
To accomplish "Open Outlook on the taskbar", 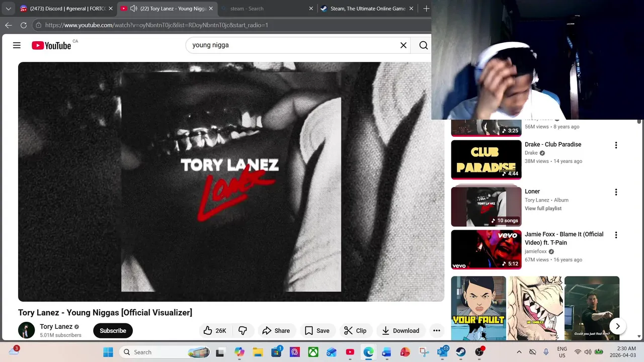I will coord(442,352).
